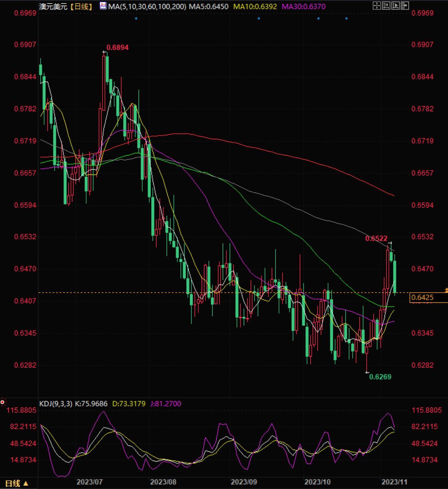Click the D:73.3179 value in KDJ legend
This screenshot has height=489, width=448.
tap(129, 404)
